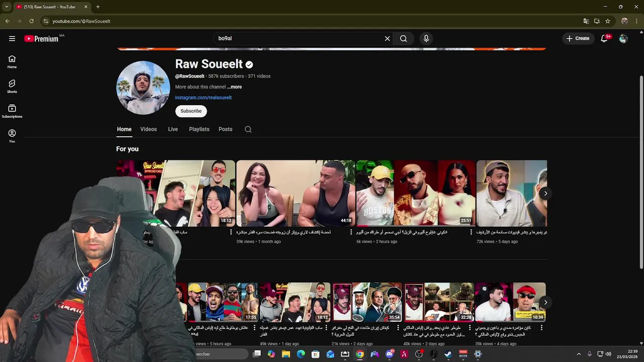Image resolution: width=644 pixels, height=362 pixels.
Task: Switch to the Posts tab
Action: [x=225, y=129]
